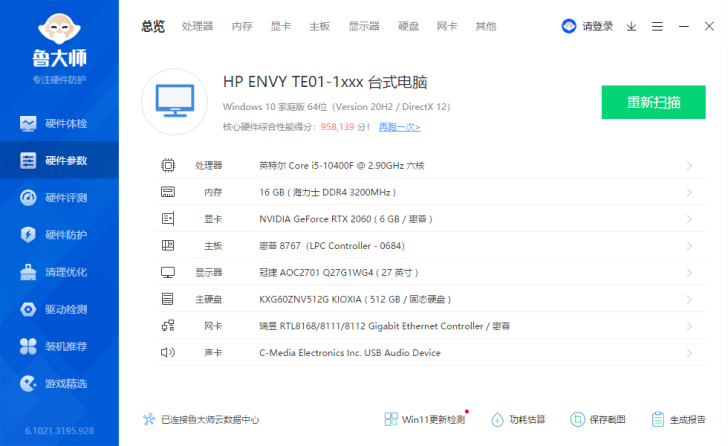Click 已连接鲁大师云数据中心 status text
The width and height of the screenshot is (728, 446).
[x=210, y=420]
